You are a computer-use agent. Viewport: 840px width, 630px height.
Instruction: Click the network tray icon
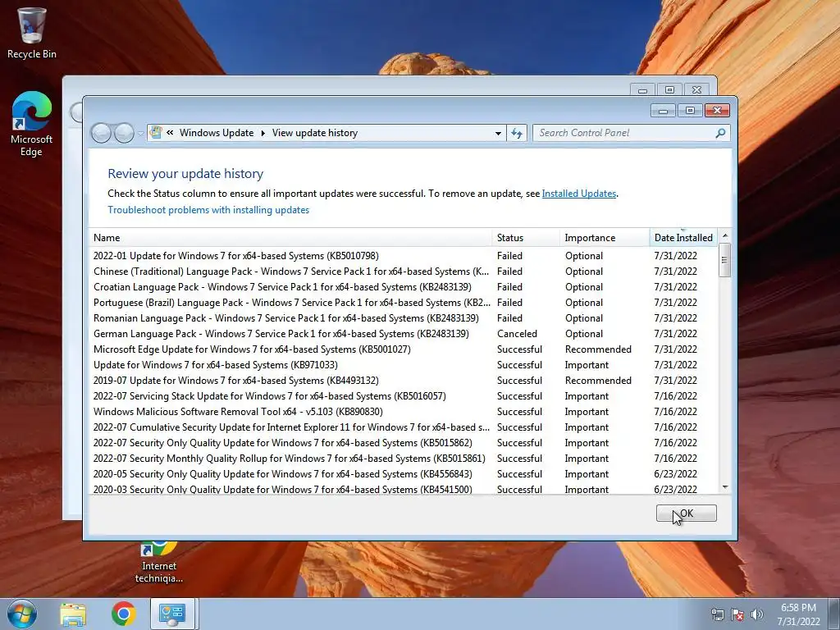pyautogui.click(x=717, y=615)
